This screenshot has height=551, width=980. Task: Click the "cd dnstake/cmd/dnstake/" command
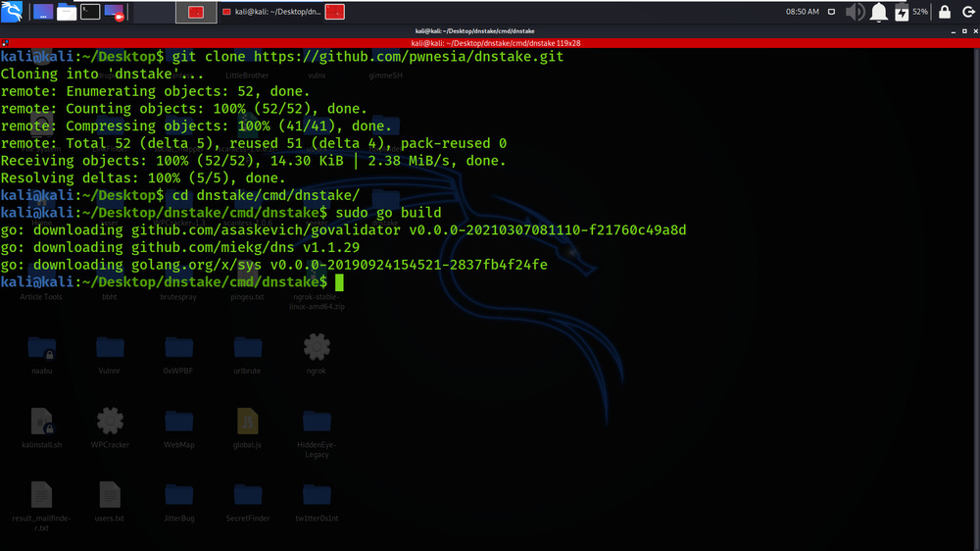coord(266,195)
